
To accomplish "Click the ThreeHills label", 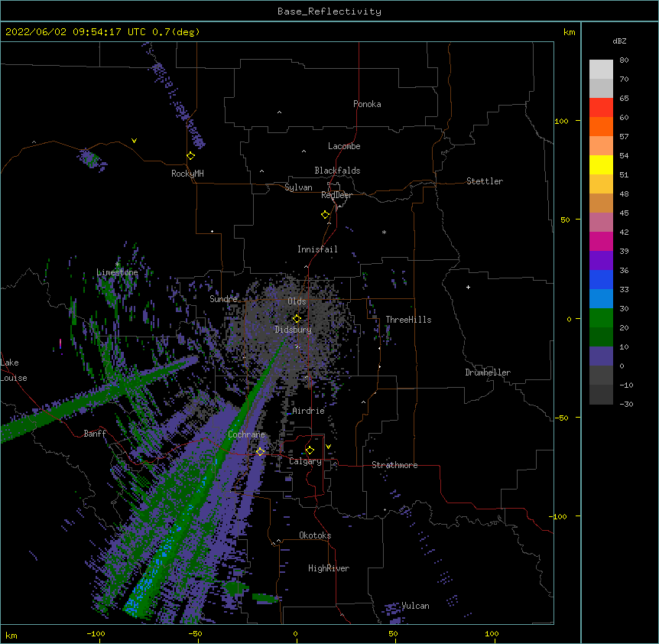I will tap(408, 320).
